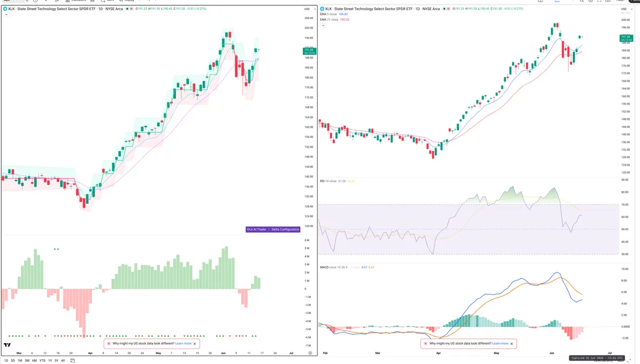
Task: Click XLK symbol title in left chart
Action: [x=65, y=9]
